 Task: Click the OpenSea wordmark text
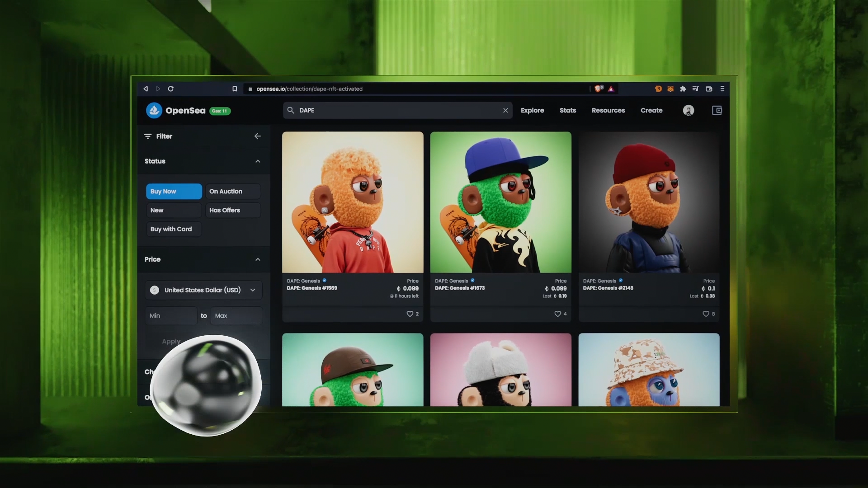(x=185, y=110)
